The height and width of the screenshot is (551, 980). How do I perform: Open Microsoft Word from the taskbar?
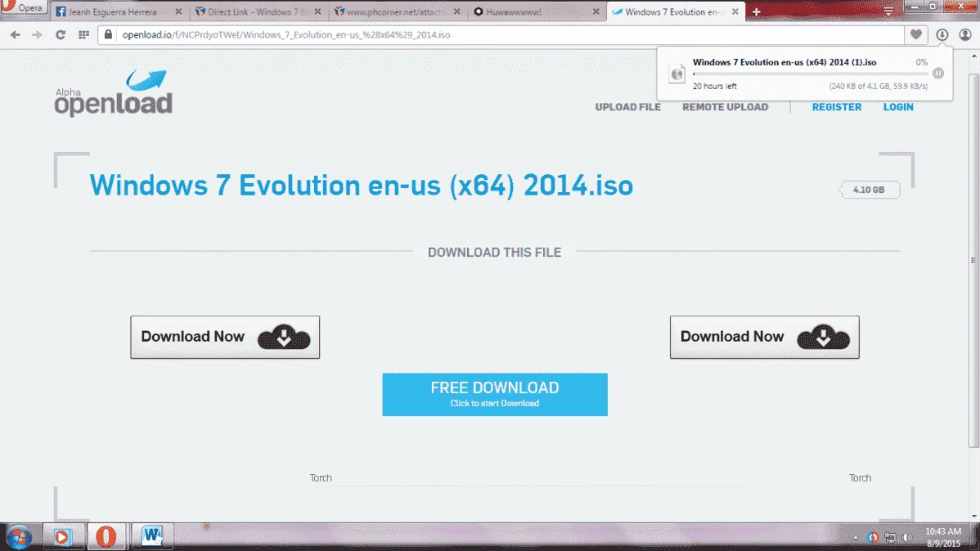tap(151, 536)
